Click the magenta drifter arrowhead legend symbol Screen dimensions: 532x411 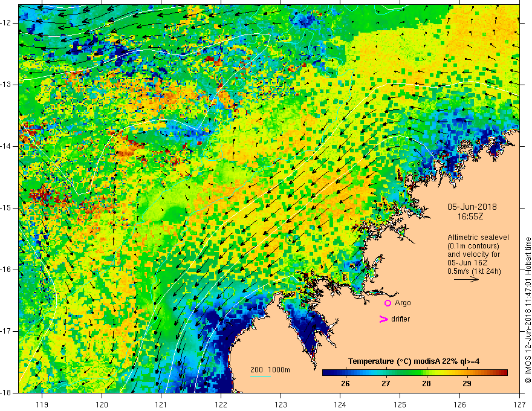[384, 319]
